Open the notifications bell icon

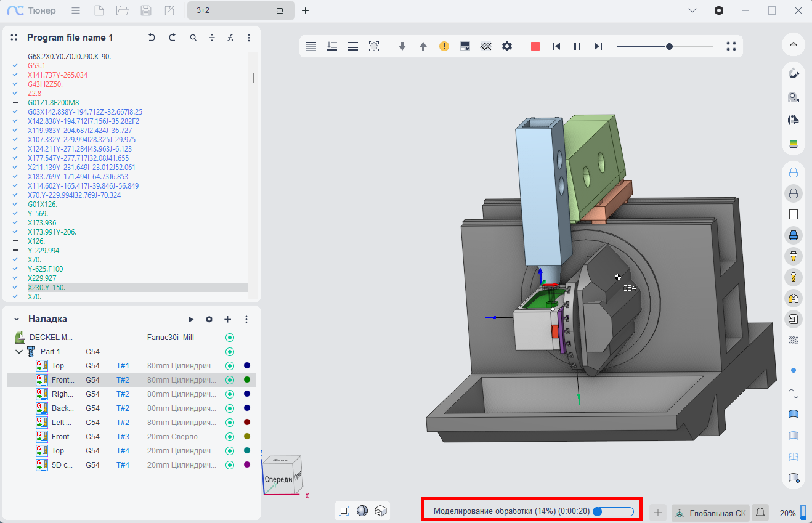pyautogui.click(x=760, y=513)
